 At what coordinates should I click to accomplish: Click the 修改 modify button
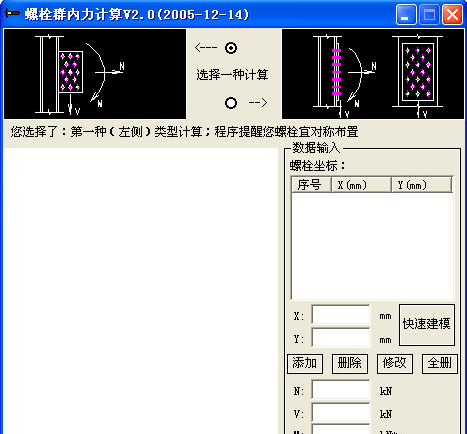click(395, 363)
